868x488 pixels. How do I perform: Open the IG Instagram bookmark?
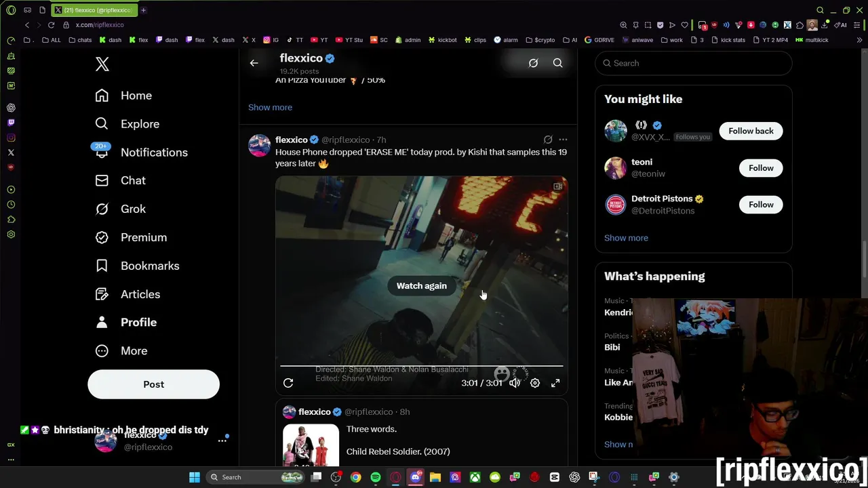click(x=271, y=40)
